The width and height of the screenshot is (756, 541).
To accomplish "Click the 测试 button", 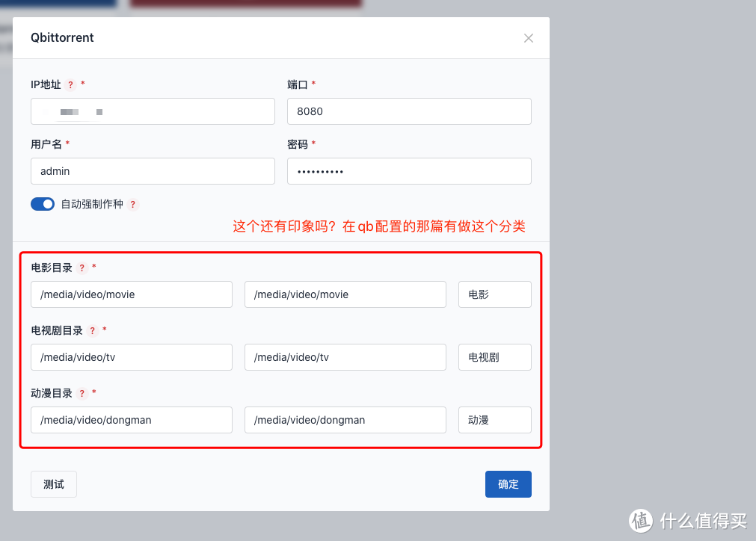I will coord(54,484).
